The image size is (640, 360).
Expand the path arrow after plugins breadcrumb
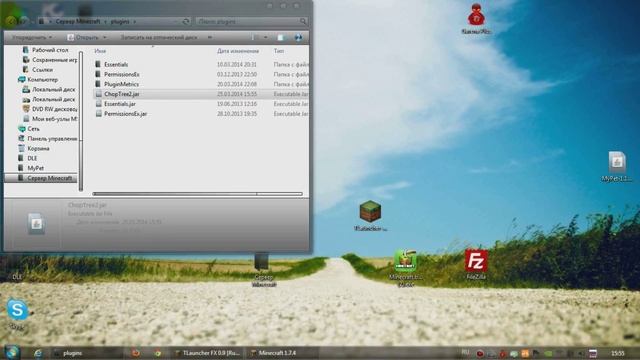tap(134, 21)
